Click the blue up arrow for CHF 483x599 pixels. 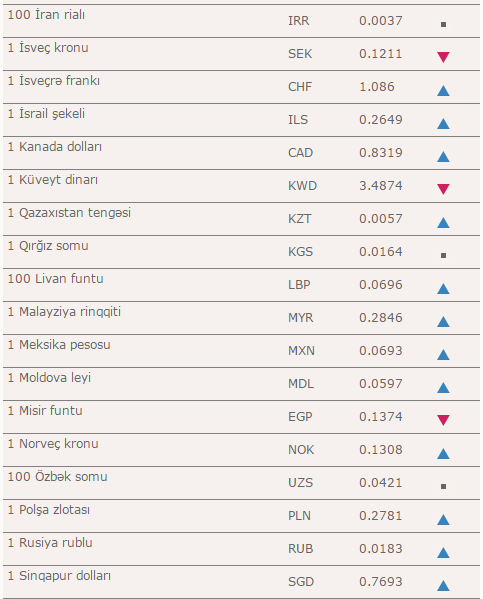click(443, 91)
